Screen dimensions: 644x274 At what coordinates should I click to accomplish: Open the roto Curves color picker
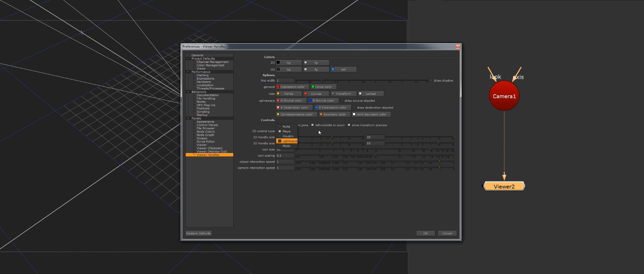[316, 94]
